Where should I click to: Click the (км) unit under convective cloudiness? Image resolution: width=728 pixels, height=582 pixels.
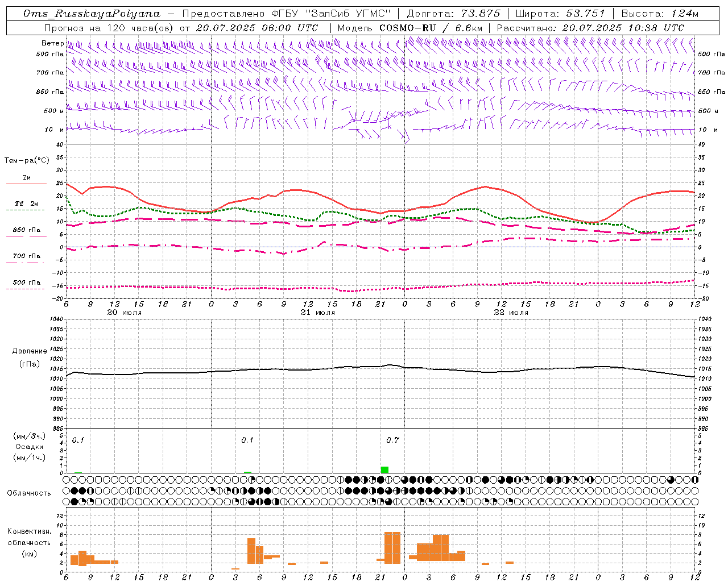(x=30, y=553)
